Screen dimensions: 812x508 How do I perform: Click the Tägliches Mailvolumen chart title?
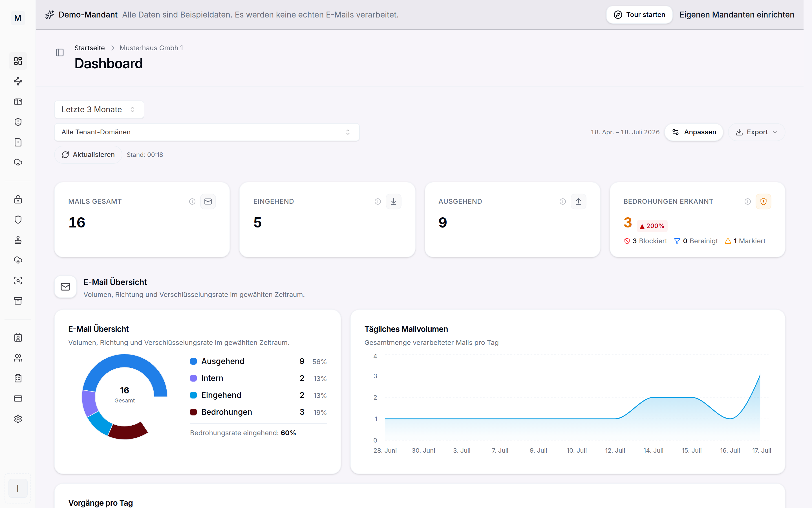[x=406, y=329]
